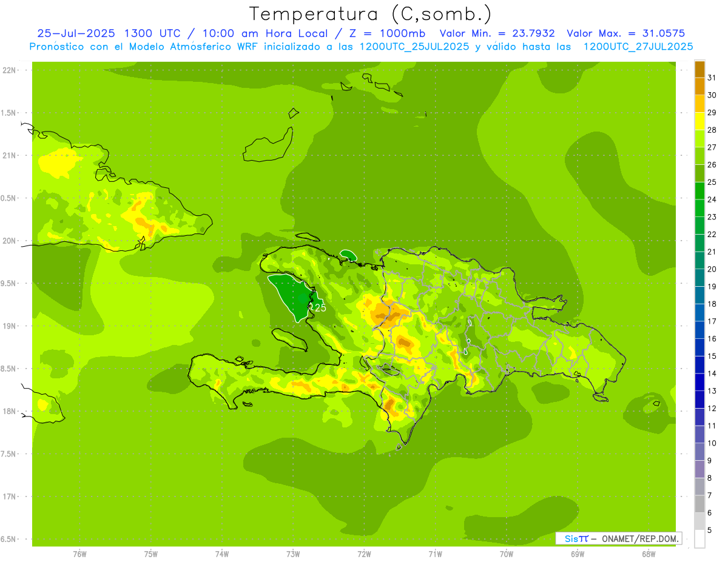728x562 pixels.
Task: Click the '76W' longitude label
Action: [x=79, y=554]
